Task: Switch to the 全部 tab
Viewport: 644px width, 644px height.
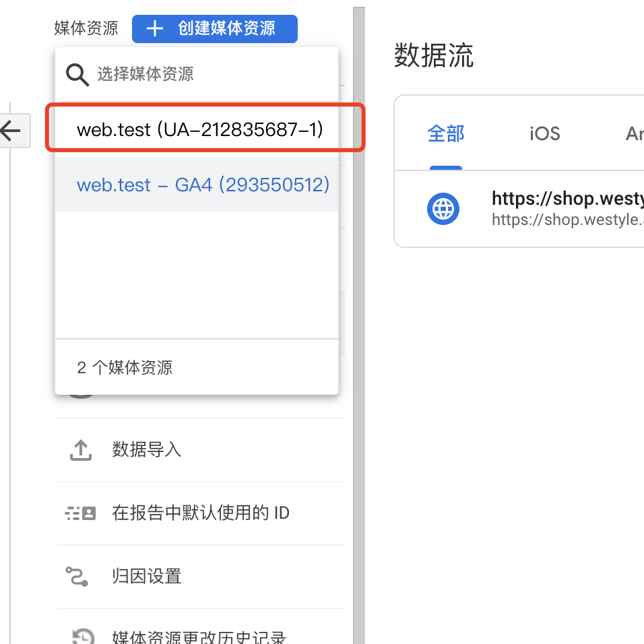Action: (446, 134)
